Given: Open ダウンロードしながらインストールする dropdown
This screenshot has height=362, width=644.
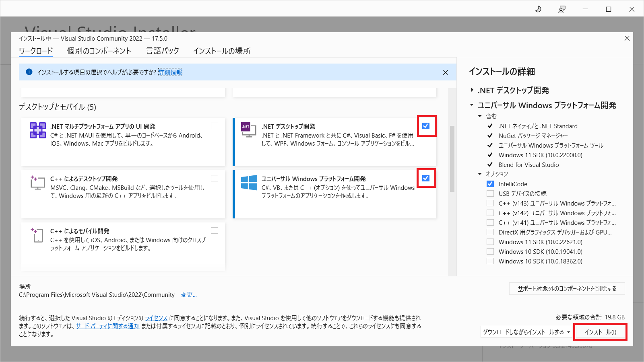Looking at the screenshot, I should pos(526,332).
